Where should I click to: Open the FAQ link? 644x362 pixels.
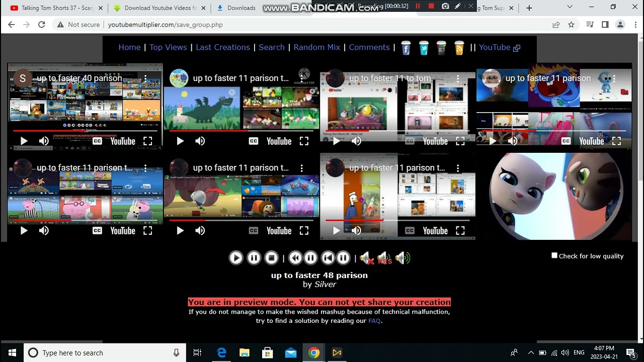tap(374, 321)
